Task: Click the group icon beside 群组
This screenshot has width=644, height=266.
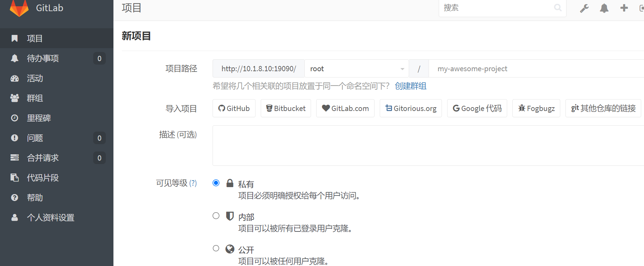Action: 15,98
